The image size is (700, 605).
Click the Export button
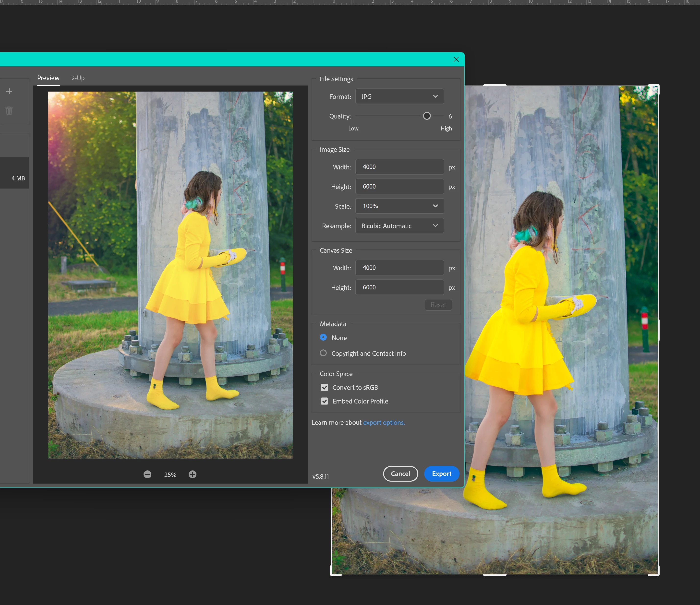tap(441, 474)
